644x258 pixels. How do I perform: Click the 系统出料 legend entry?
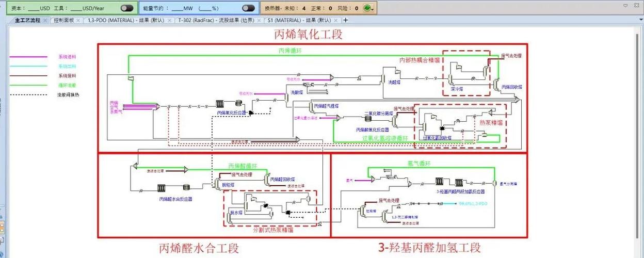coord(67,66)
